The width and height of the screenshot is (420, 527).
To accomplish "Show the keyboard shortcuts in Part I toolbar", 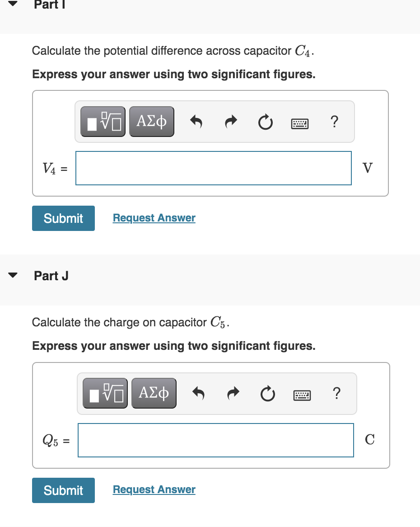I will point(299,122).
